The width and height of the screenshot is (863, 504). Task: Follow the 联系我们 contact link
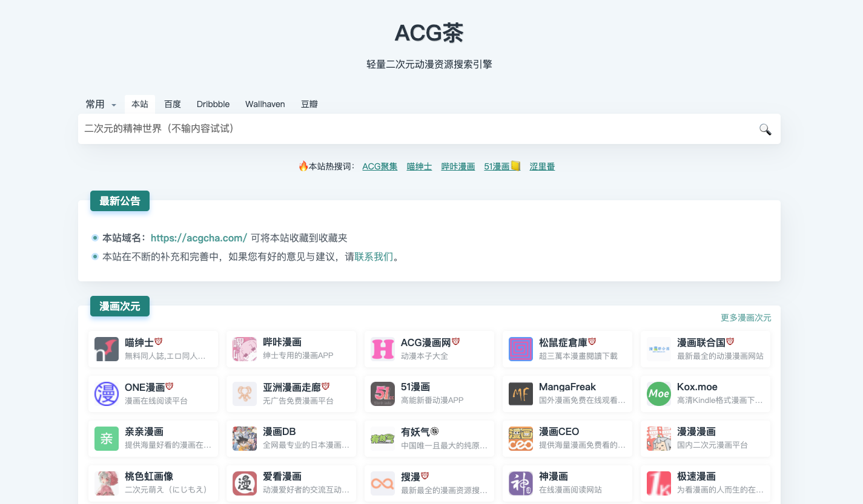click(x=374, y=257)
